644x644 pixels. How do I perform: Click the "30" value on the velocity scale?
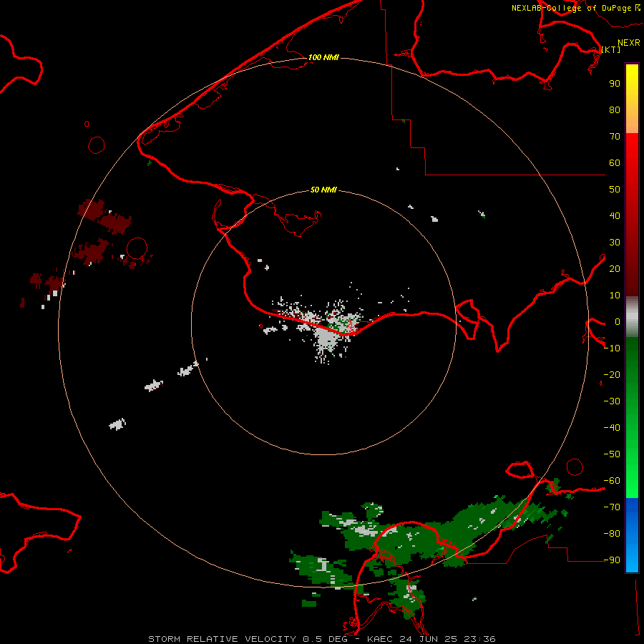tap(615, 243)
